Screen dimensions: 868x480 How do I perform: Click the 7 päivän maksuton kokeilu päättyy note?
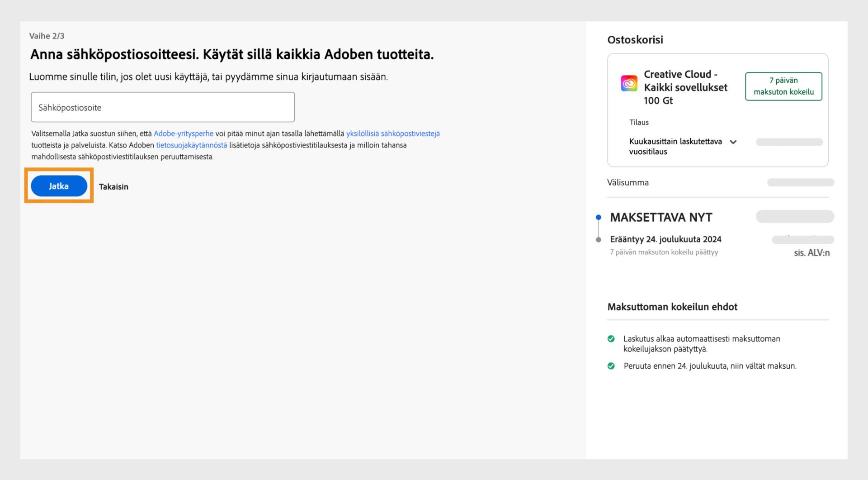click(x=664, y=252)
